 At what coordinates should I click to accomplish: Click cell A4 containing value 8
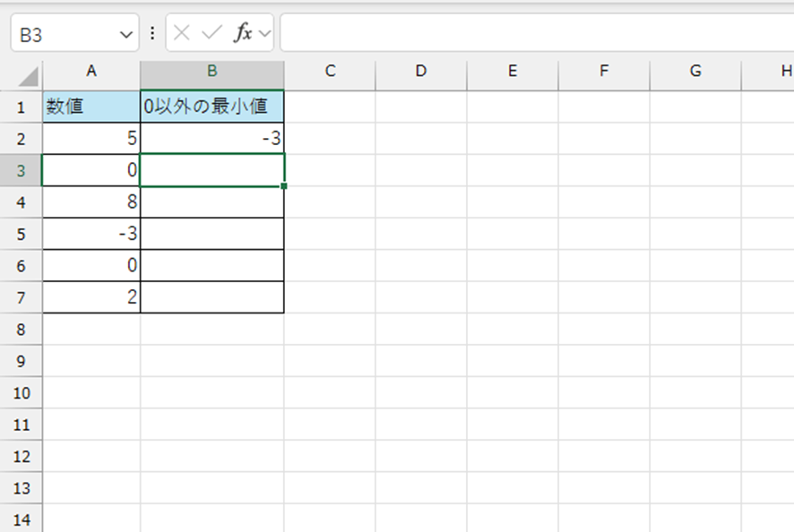click(91, 202)
